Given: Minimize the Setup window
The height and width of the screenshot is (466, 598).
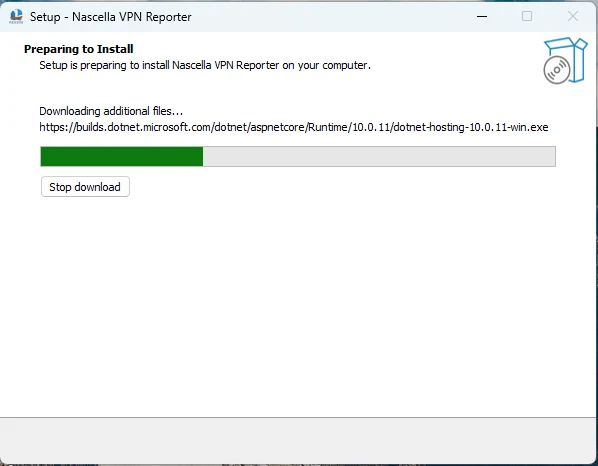Looking at the screenshot, I should [x=482, y=16].
